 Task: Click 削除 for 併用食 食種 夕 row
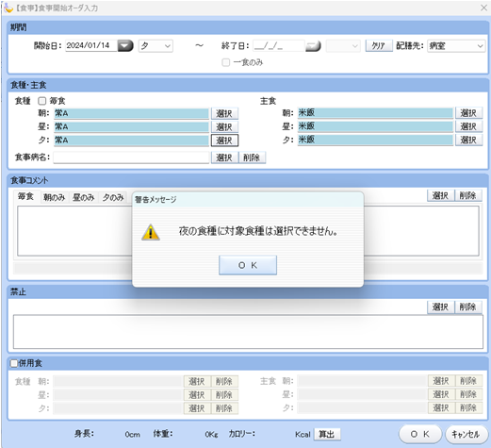coord(224,408)
